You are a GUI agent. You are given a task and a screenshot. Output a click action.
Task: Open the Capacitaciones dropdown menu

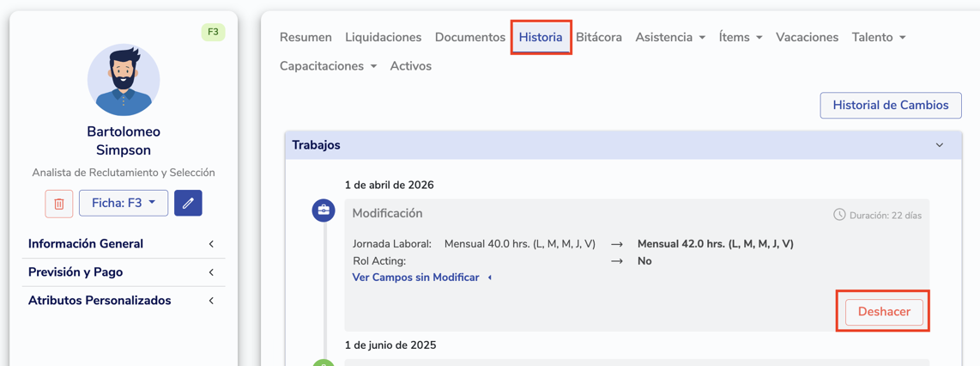coord(328,66)
